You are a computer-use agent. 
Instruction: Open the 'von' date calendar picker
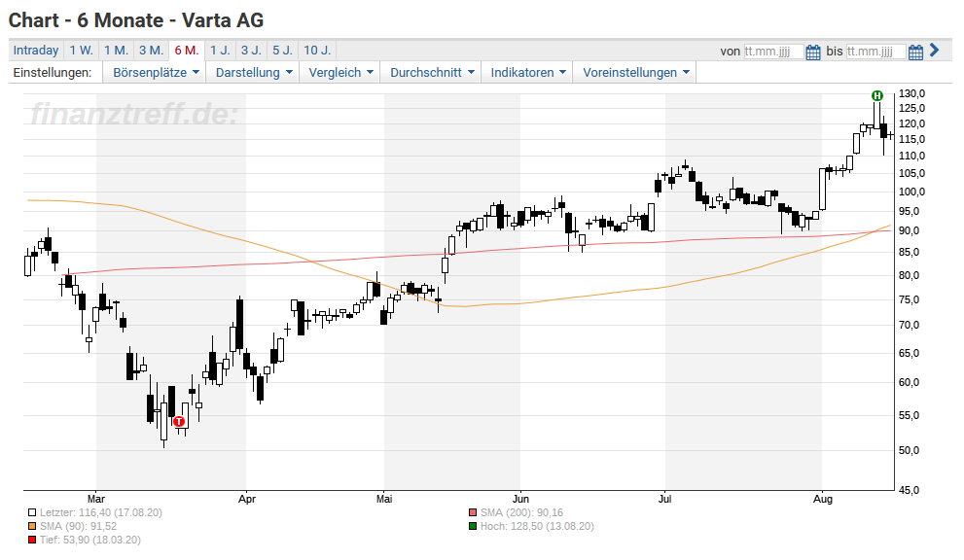tap(813, 52)
